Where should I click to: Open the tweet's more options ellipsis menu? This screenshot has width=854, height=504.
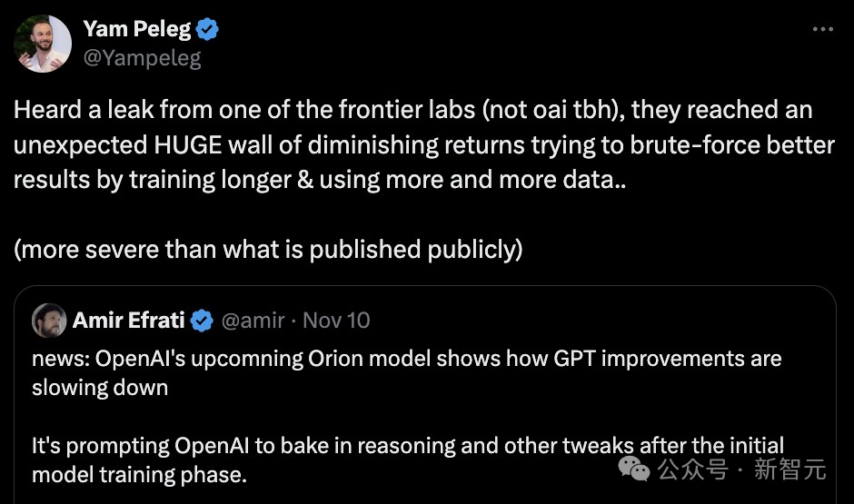point(822,29)
